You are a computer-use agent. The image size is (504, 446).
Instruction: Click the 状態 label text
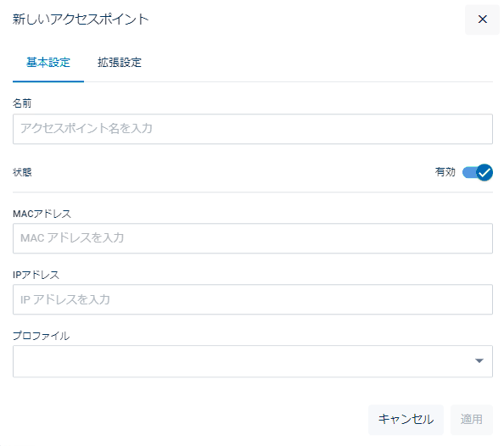coord(22,172)
